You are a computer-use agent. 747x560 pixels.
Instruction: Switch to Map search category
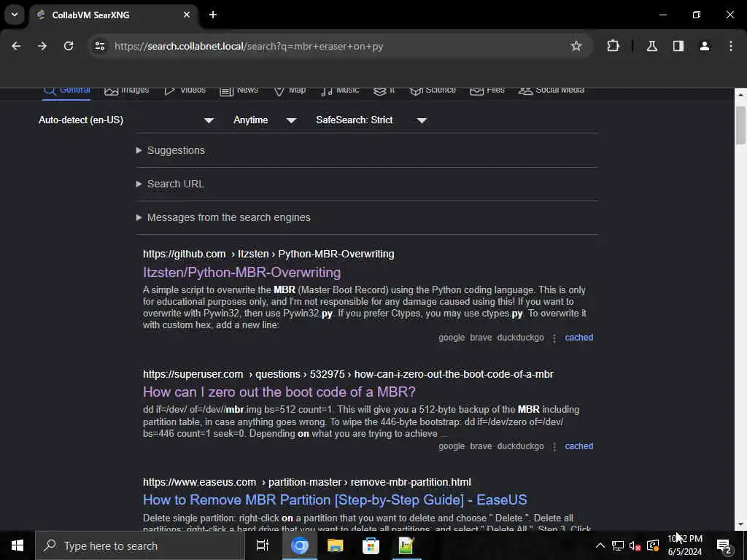290,90
